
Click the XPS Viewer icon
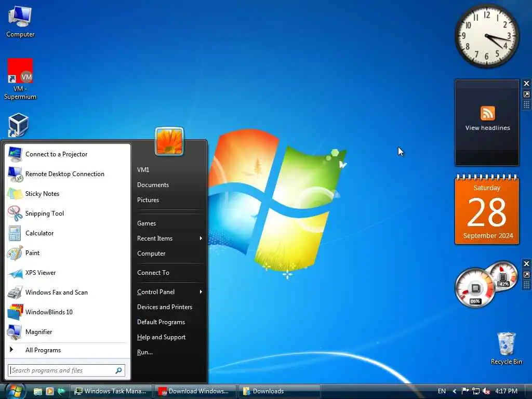point(15,273)
